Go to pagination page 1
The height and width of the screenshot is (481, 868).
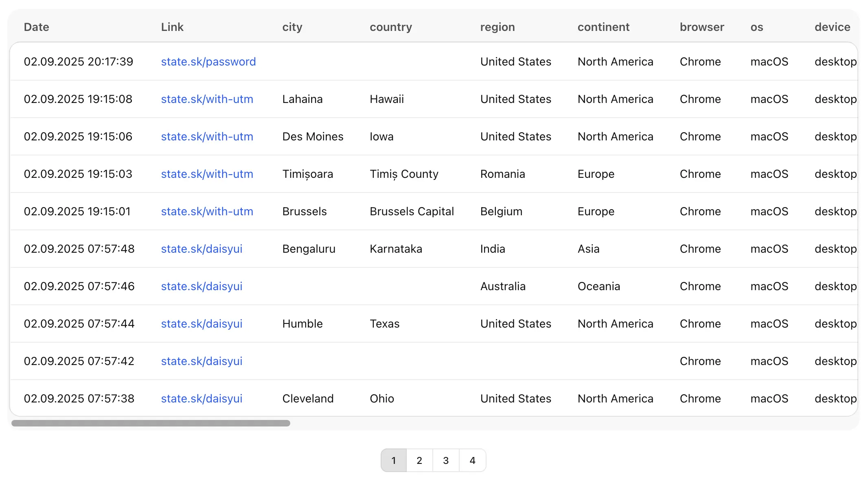click(394, 460)
